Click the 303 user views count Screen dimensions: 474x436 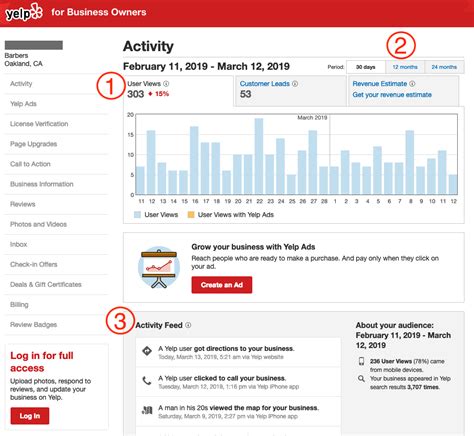pyautogui.click(x=135, y=94)
